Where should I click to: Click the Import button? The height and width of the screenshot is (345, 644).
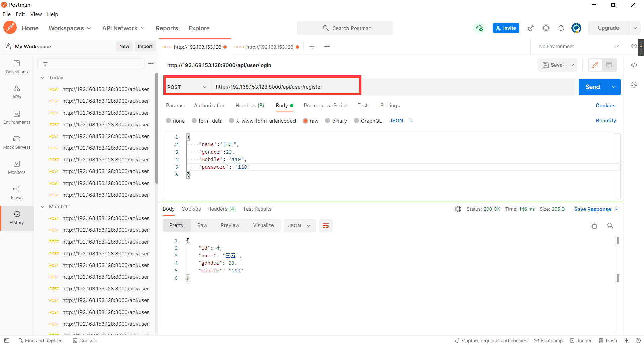[x=145, y=46]
